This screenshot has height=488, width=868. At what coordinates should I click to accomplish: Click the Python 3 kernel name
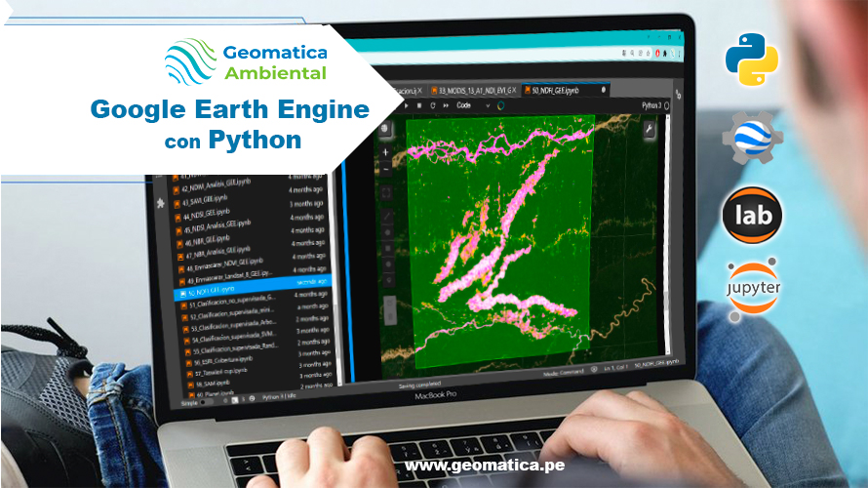(x=651, y=104)
